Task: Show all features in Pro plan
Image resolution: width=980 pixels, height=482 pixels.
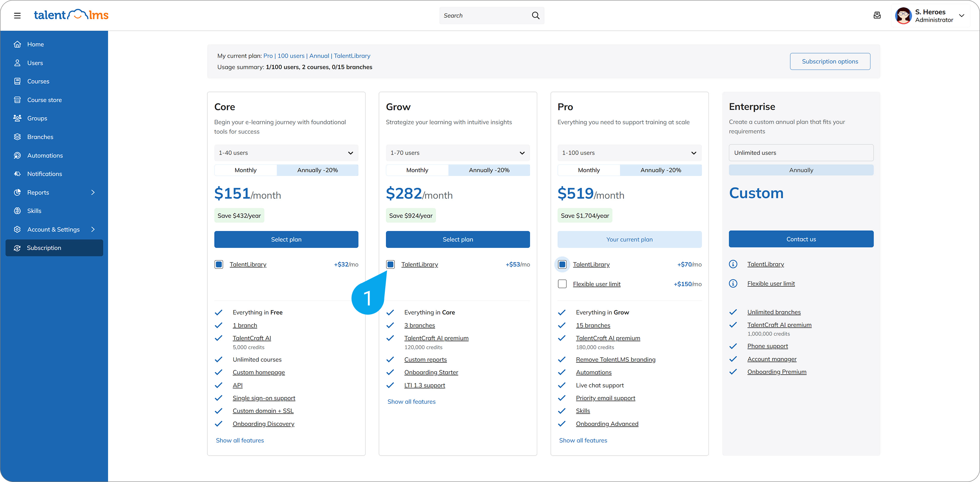Action: (583, 440)
